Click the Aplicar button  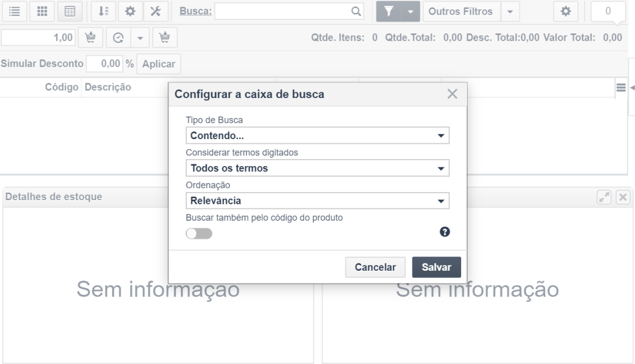[x=159, y=64]
